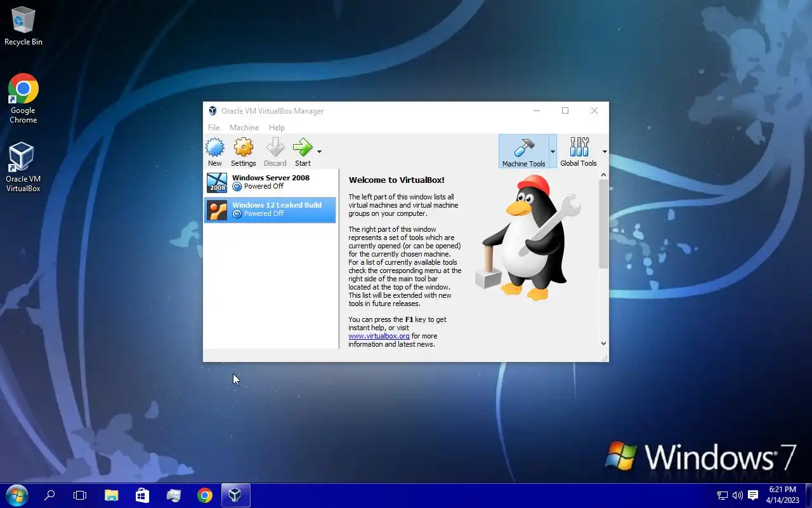
Task: Open the Help menu
Action: 277,128
